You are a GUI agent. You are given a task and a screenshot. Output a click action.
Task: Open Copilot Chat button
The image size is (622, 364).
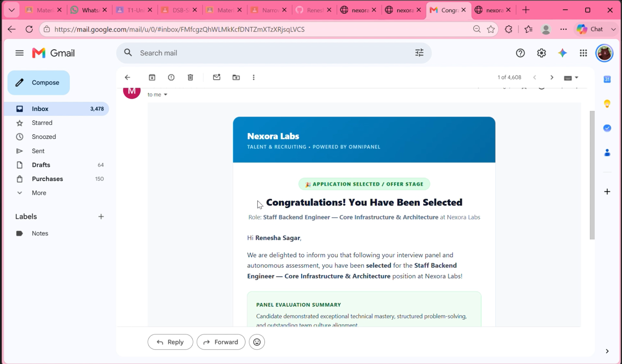590,29
